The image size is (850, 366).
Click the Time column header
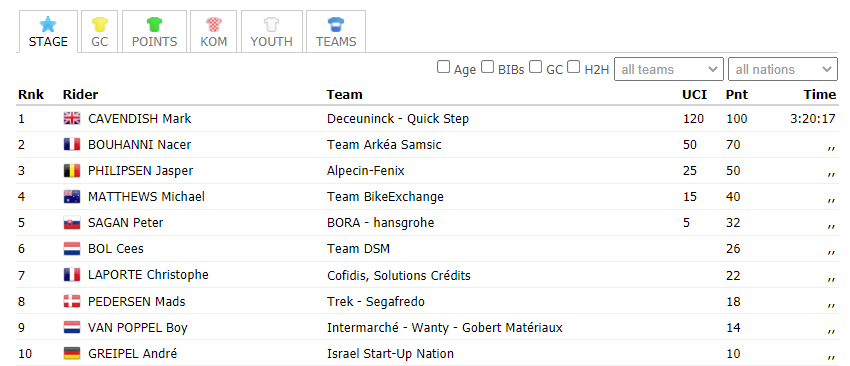click(x=820, y=95)
